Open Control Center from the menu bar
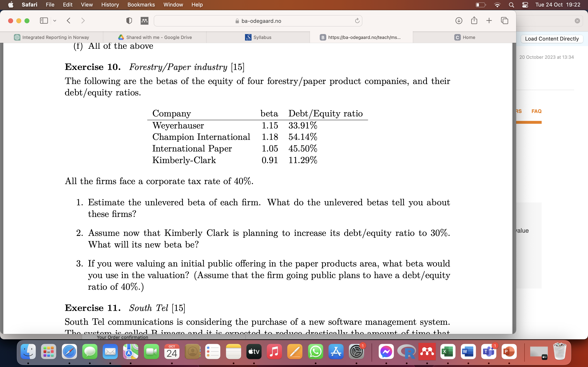This screenshot has height=367, width=588. (x=525, y=5)
